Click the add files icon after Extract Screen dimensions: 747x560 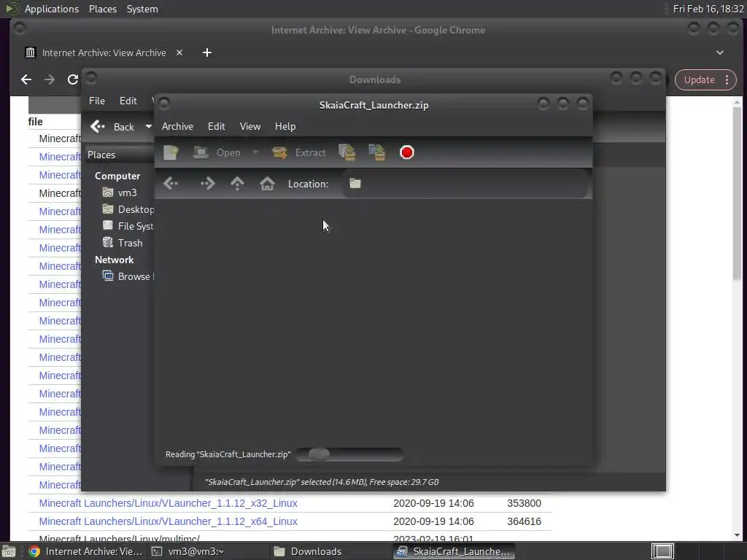pyautogui.click(x=347, y=153)
